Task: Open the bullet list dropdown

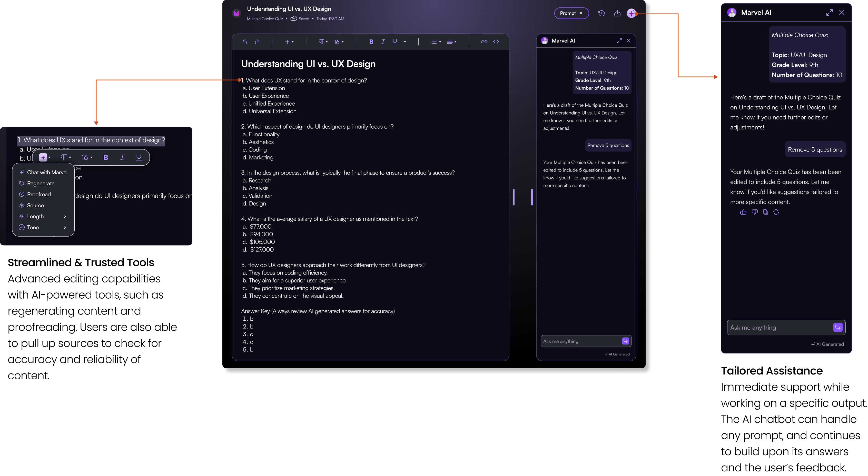Action: (435, 42)
